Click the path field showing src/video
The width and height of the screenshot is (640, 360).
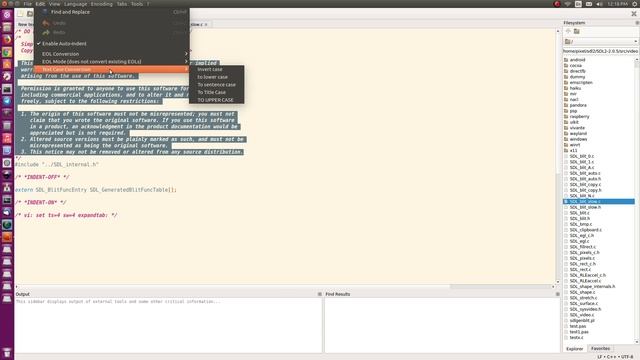(600, 51)
